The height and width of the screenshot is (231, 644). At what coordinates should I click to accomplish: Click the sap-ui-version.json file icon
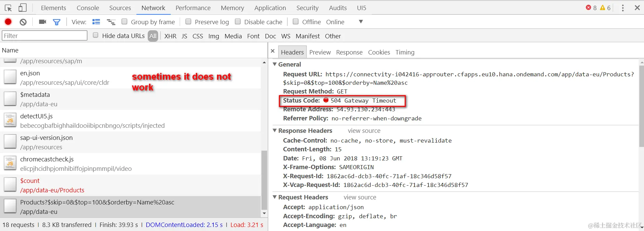point(10,142)
